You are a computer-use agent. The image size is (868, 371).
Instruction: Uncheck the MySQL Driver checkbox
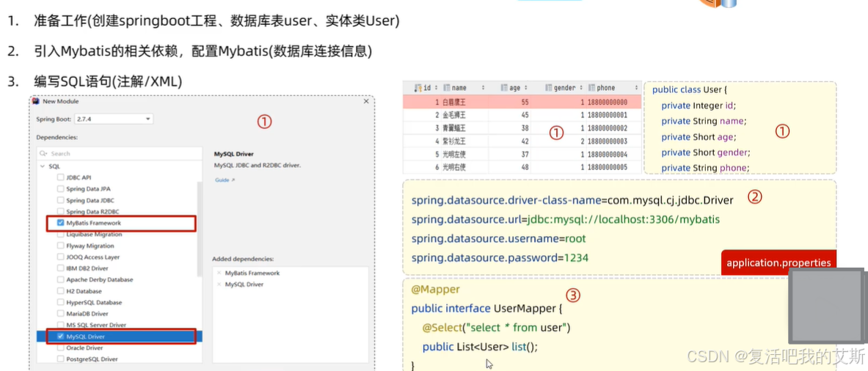coord(61,336)
